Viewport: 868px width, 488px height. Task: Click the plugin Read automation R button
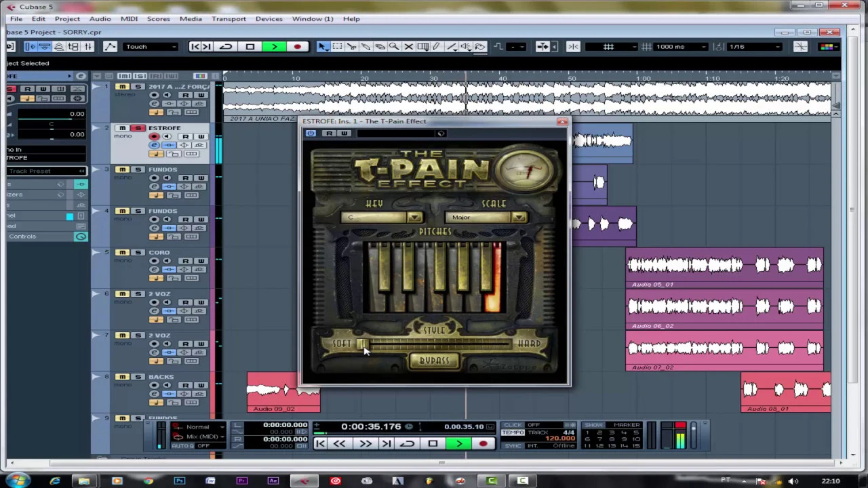pos(329,133)
